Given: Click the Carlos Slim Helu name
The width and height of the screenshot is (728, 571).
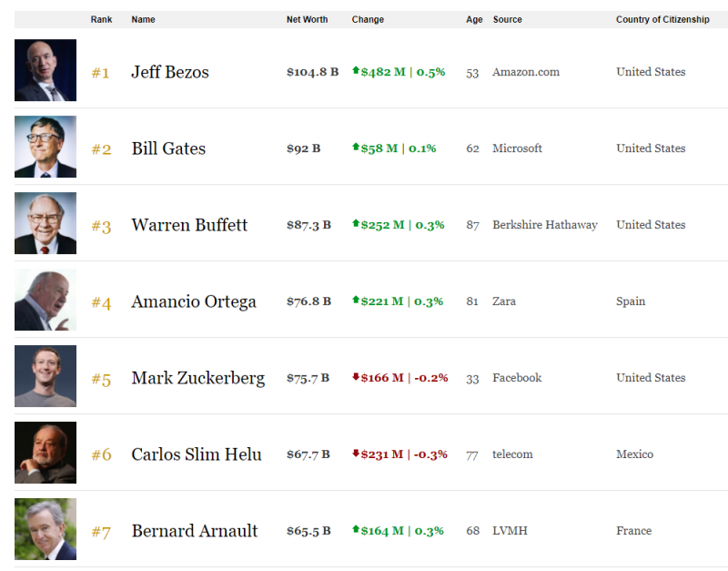Looking at the screenshot, I should 197,454.
